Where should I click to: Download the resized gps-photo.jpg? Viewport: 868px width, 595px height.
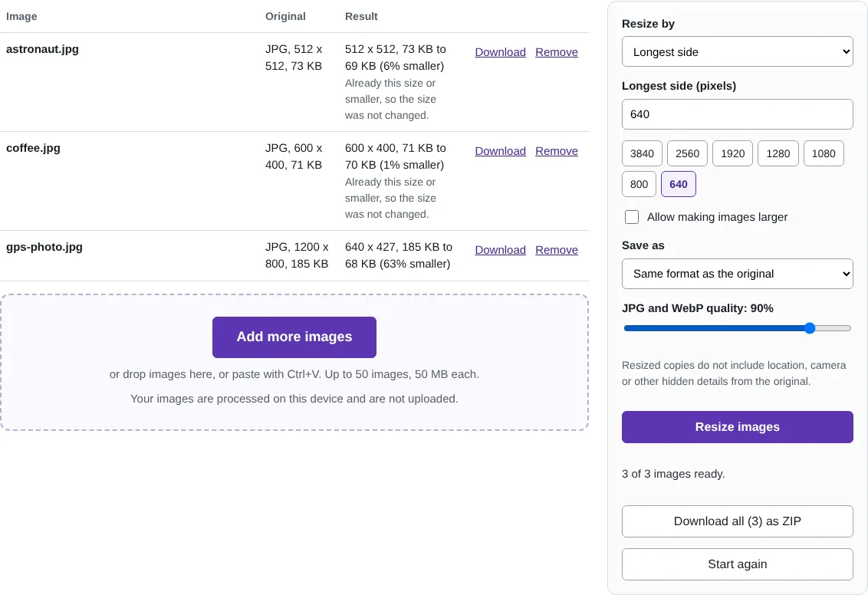500,250
